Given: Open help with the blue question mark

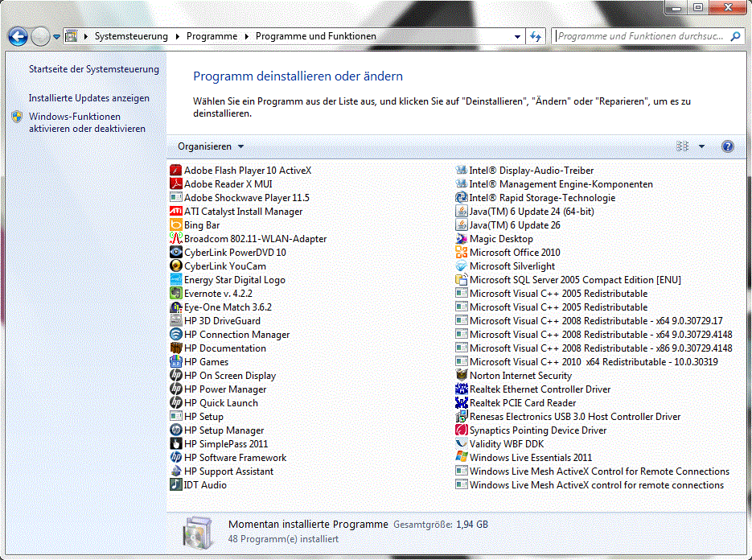Looking at the screenshot, I should 728,146.
